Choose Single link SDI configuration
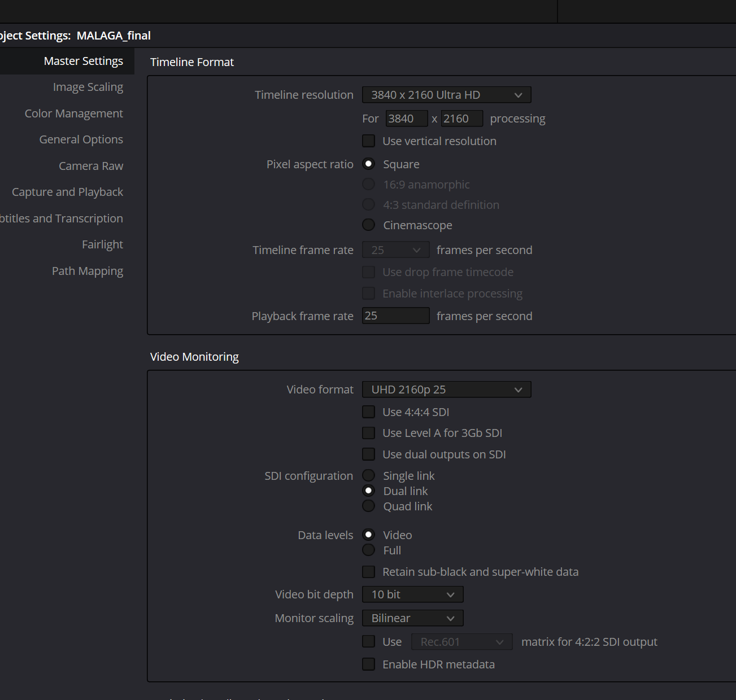736x700 pixels. [x=369, y=476]
